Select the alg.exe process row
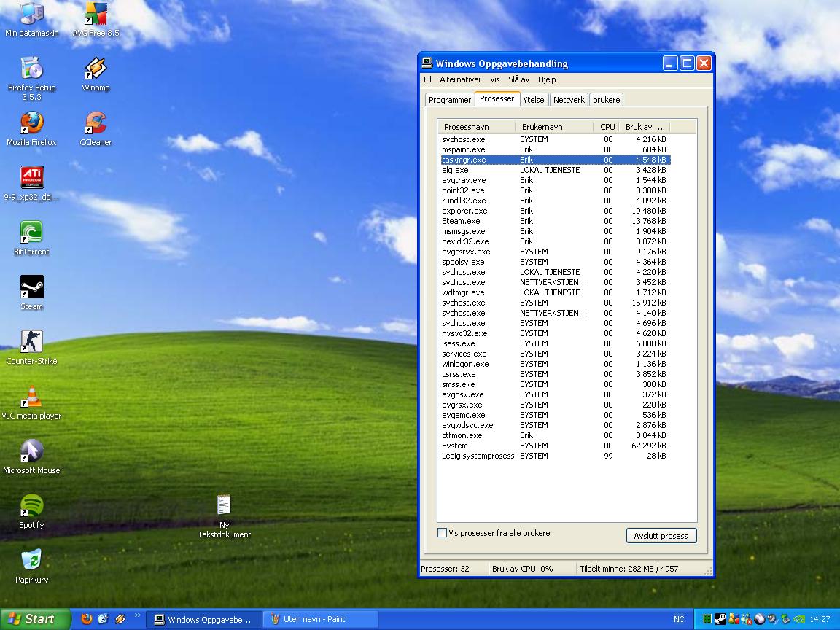Image resolution: width=840 pixels, height=630 pixels. pyautogui.click(x=555, y=170)
